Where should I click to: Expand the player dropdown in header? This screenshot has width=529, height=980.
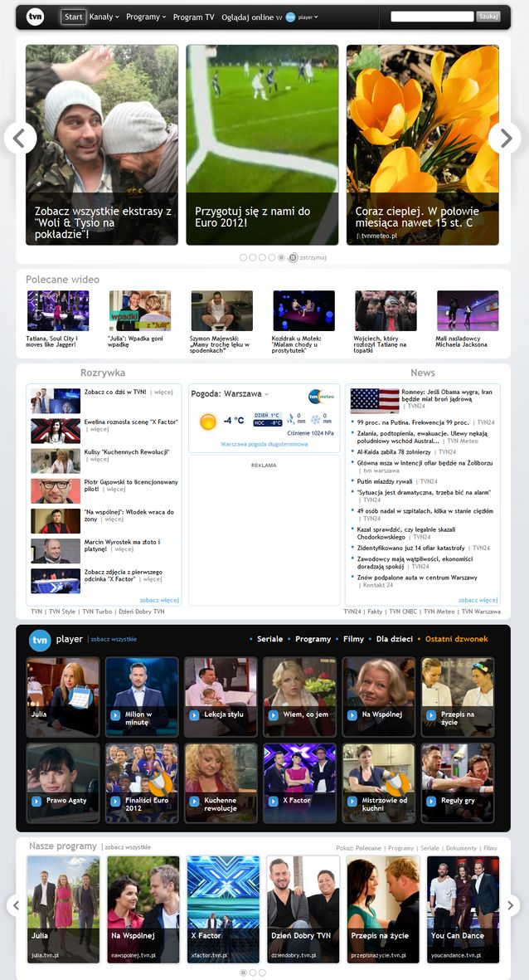[x=308, y=17]
